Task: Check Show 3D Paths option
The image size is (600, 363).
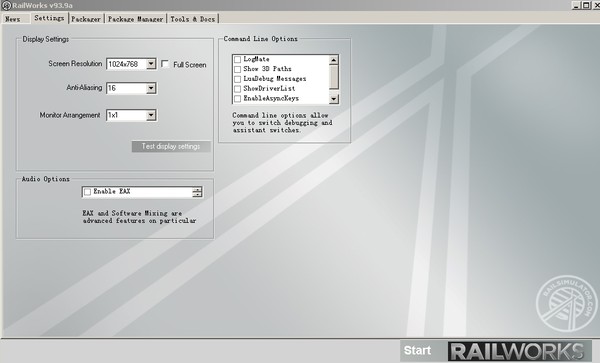Action: coord(237,69)
